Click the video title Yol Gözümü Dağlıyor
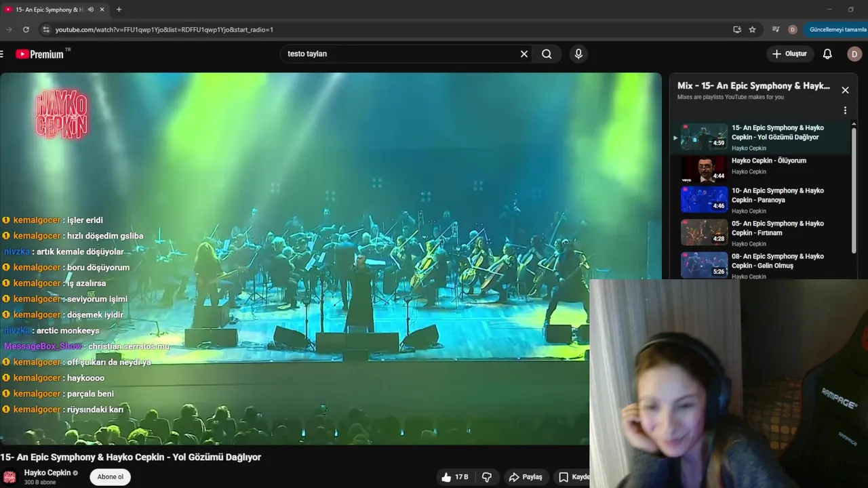This screenshot has width=868, height=488. click(131, 457)
